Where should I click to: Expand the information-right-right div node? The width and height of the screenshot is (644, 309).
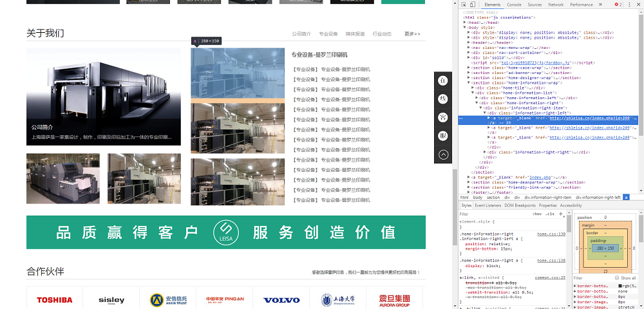coord(485,152)
